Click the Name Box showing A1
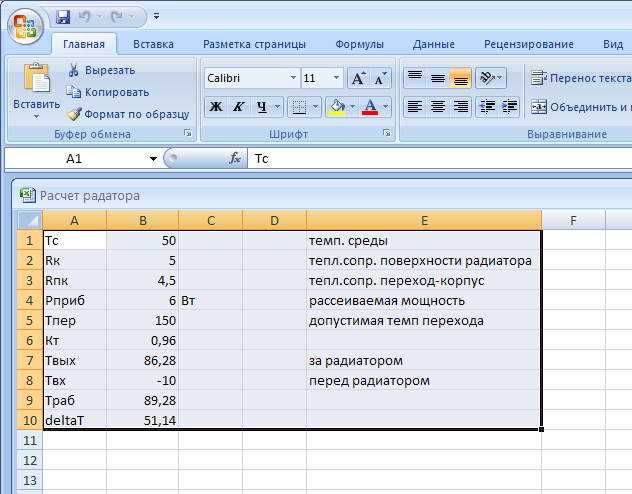Screen dimensions: 632x494 click(x=75, y=159)
